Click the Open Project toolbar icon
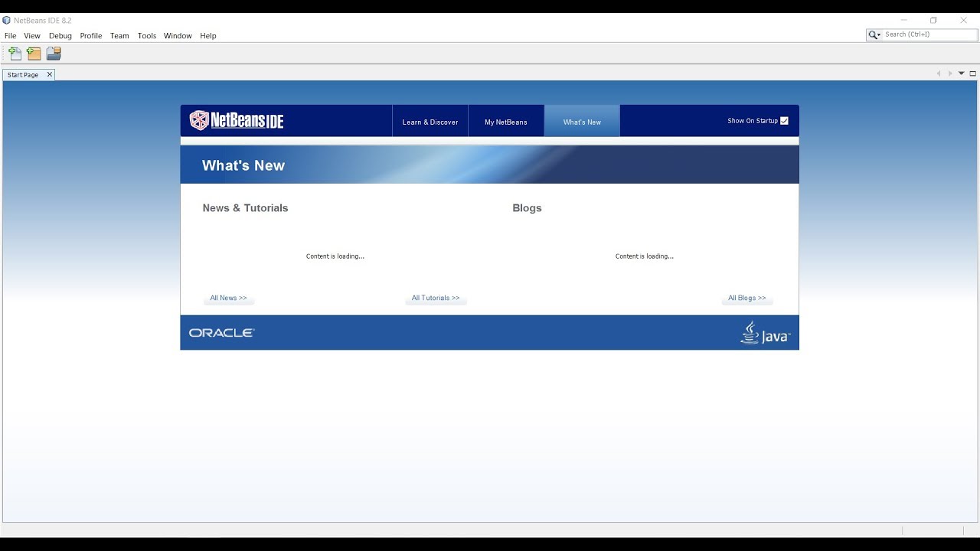The height and width of the screenshot is (551, 980). (54, 54)
